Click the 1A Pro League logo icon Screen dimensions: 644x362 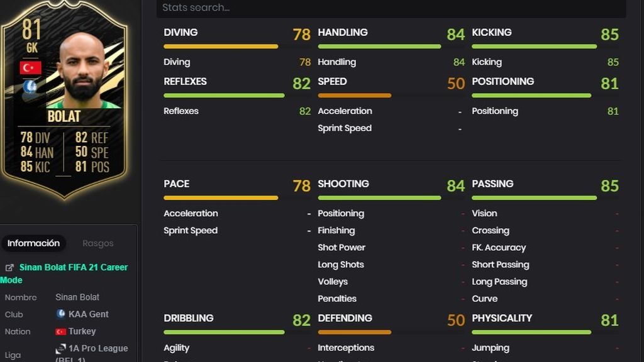coord(61,348)
